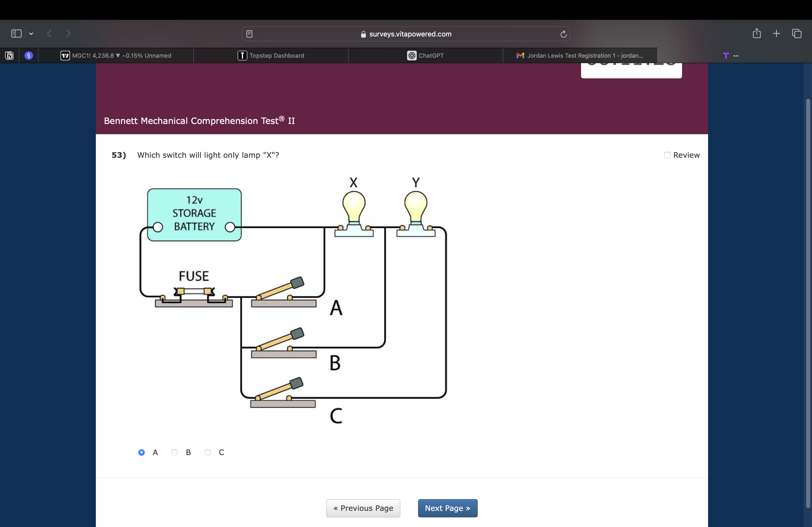The height and width of the screenshot is (527, 812).
Task: Switch to the Topstep Dashboard tab
Action: coord(271,56)
